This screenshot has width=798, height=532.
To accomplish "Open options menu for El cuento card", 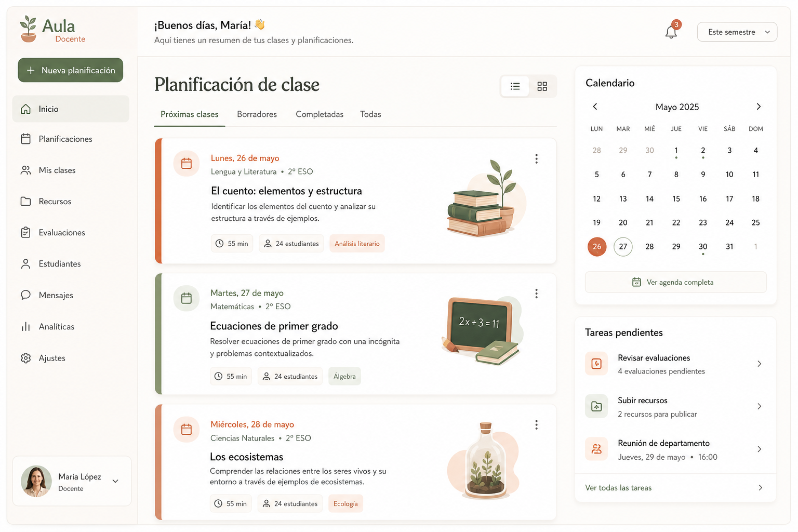I will point(536,159).
